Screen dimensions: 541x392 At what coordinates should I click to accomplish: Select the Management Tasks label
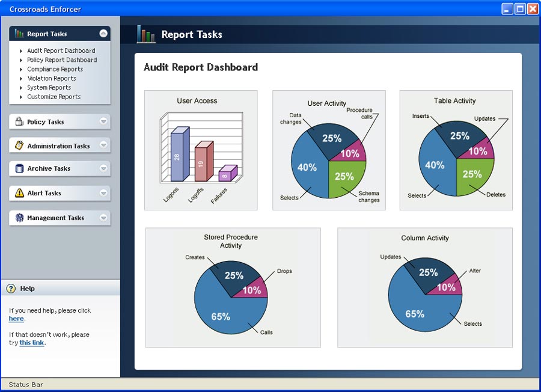point(55,218)
